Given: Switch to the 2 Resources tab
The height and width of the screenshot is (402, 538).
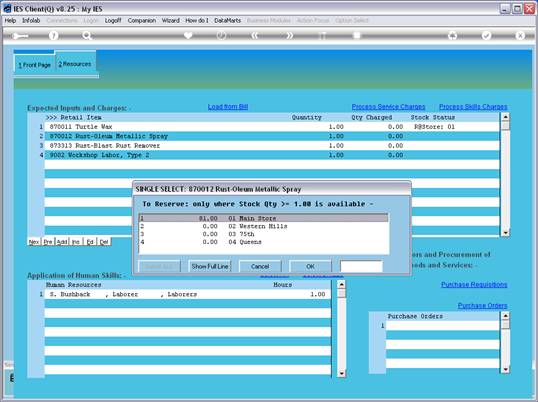Looking at the screenshot, I should (75, 64).
